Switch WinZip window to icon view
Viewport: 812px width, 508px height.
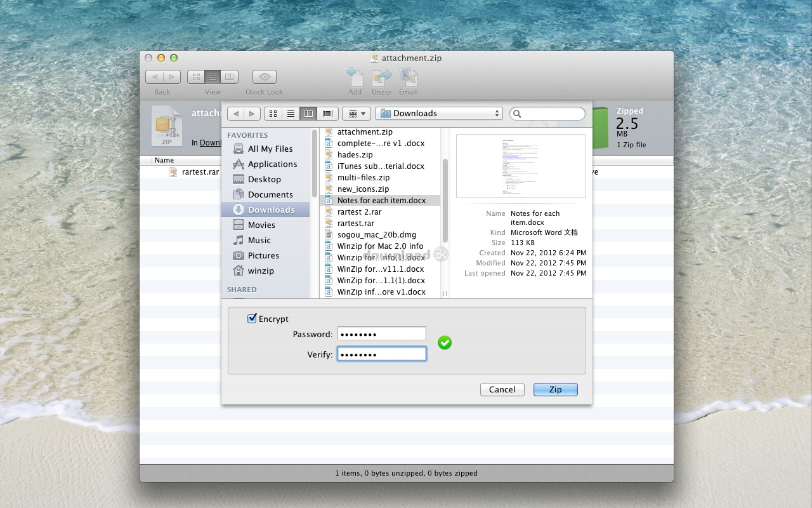tap(196, 77)
